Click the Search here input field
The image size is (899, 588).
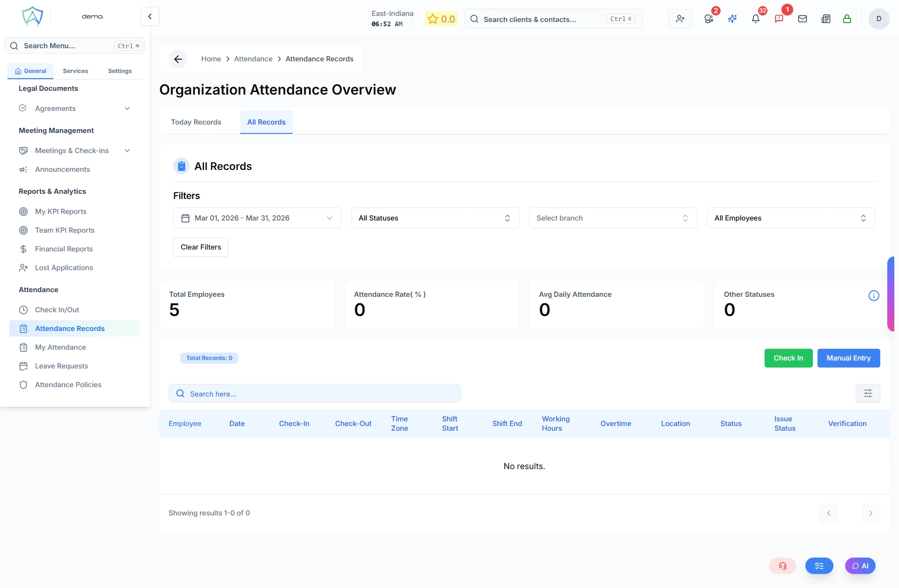point(315,394)
